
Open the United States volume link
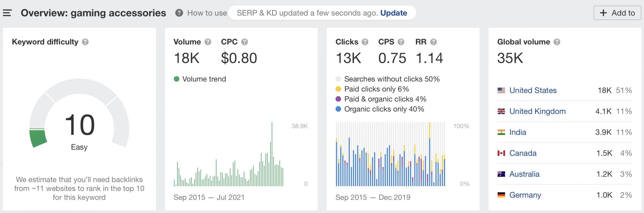533,90
